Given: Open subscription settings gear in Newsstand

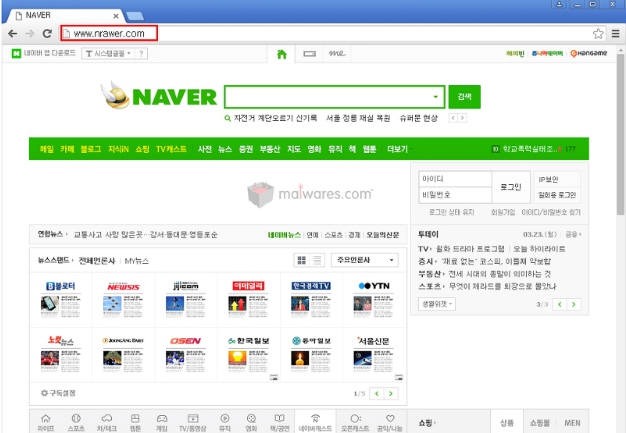Looking at the screenshot, I should pos(44,393).
